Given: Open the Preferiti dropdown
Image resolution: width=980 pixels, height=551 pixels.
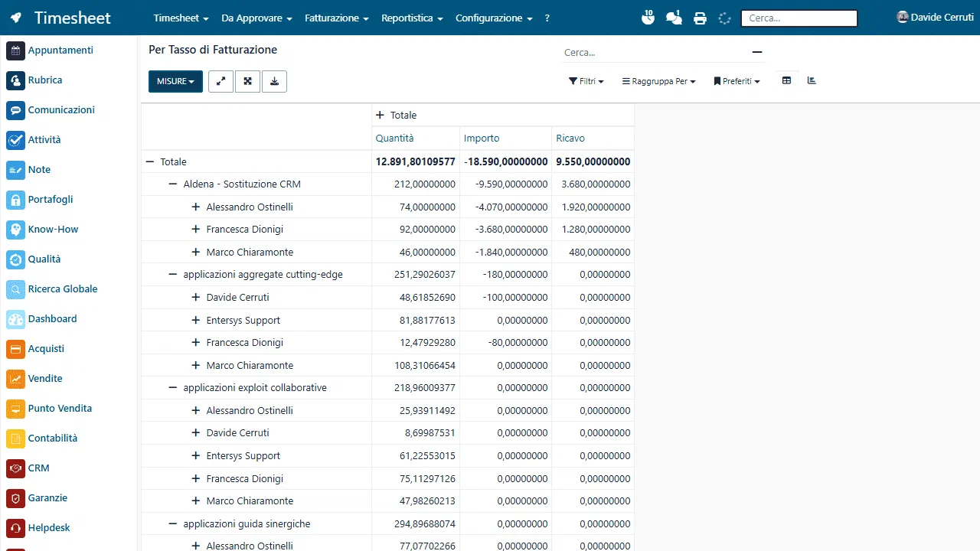Looking at the screenshot, I should pyautogui.click(x=737, y=81).
